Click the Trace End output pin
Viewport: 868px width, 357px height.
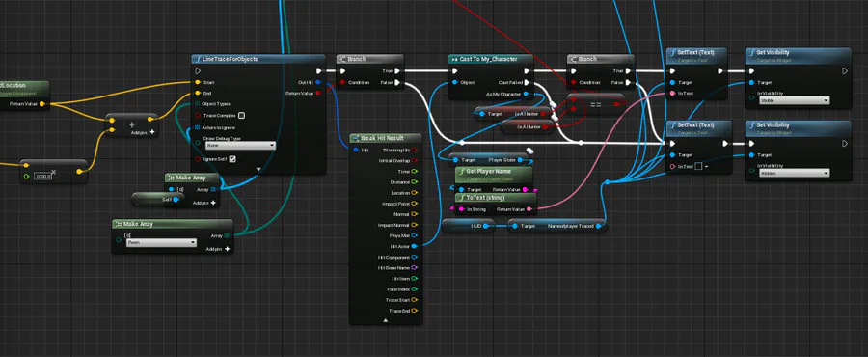414,311
